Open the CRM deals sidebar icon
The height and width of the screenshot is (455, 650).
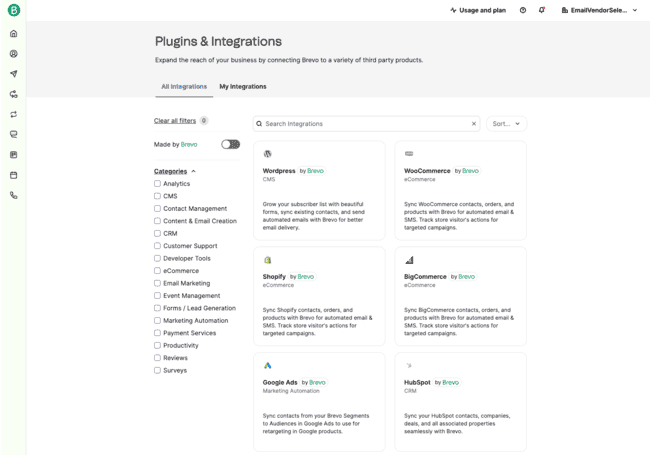(x=14, y=155)
